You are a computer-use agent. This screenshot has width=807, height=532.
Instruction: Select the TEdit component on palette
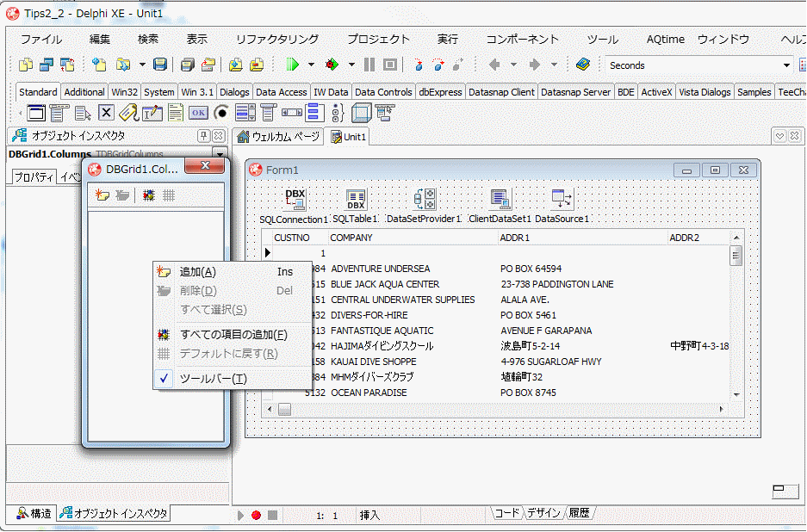point(152,113)
